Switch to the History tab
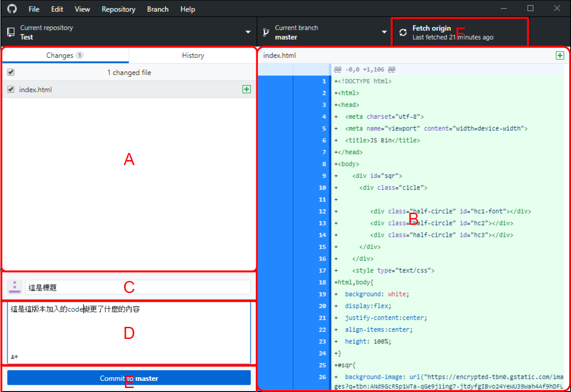572x392 pixels. click(193, 55)
